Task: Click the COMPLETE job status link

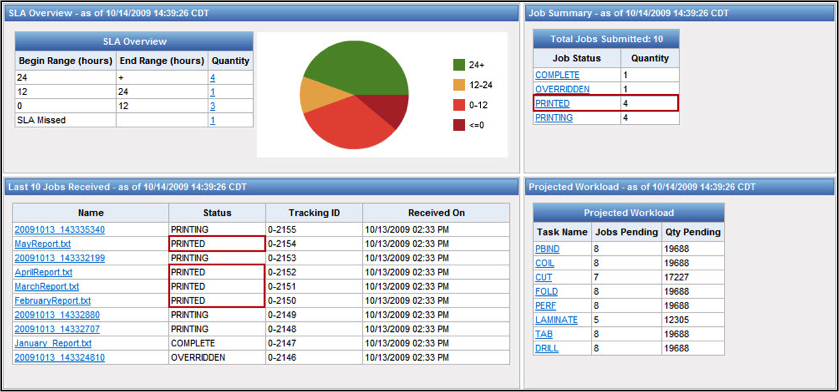Action: tap(557, 75)
